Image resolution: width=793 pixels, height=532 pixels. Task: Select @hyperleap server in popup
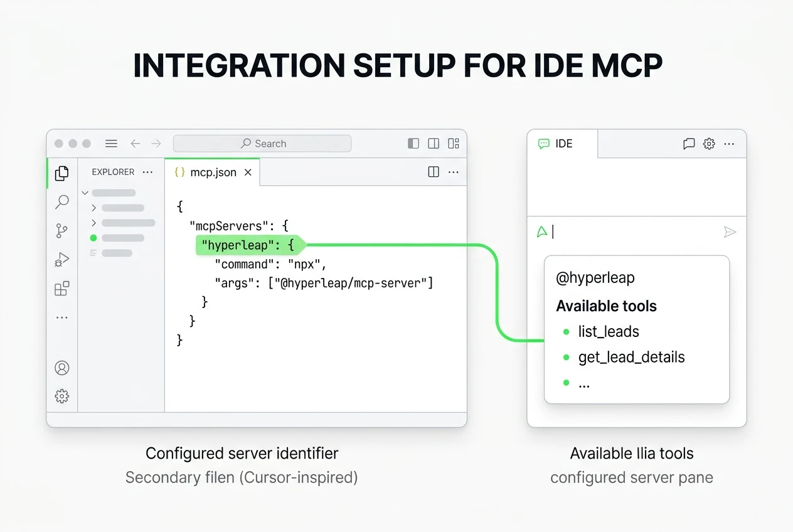(595, 278)
